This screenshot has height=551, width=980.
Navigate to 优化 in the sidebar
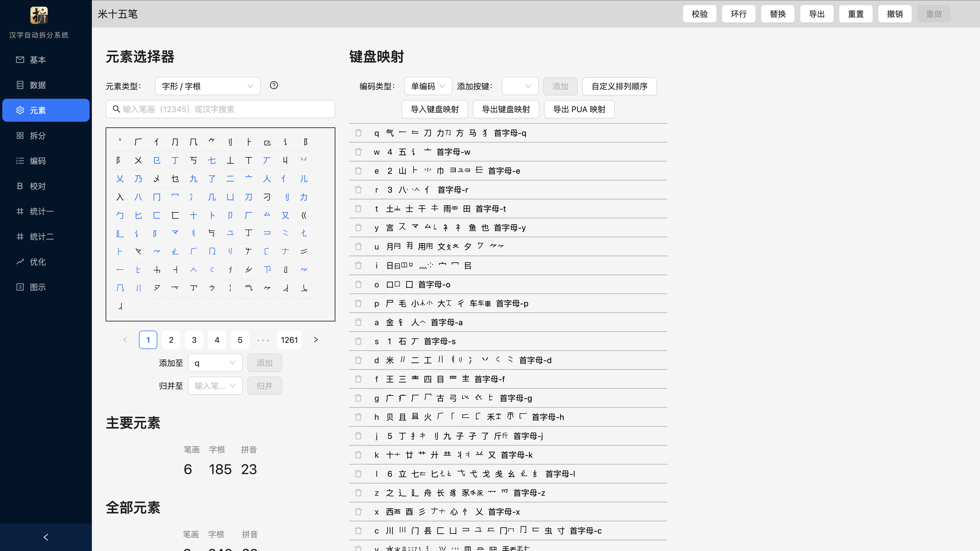click(x=38, y=262)
